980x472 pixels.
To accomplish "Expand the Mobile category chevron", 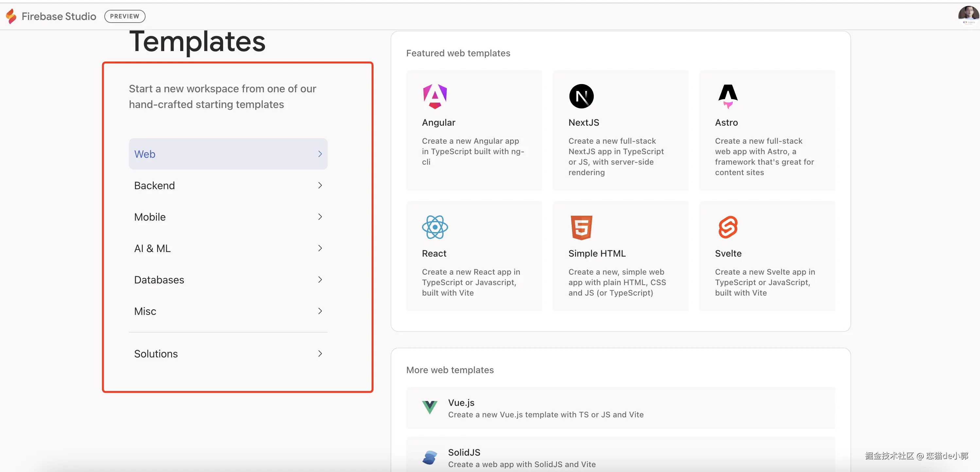I will (320, 217).
